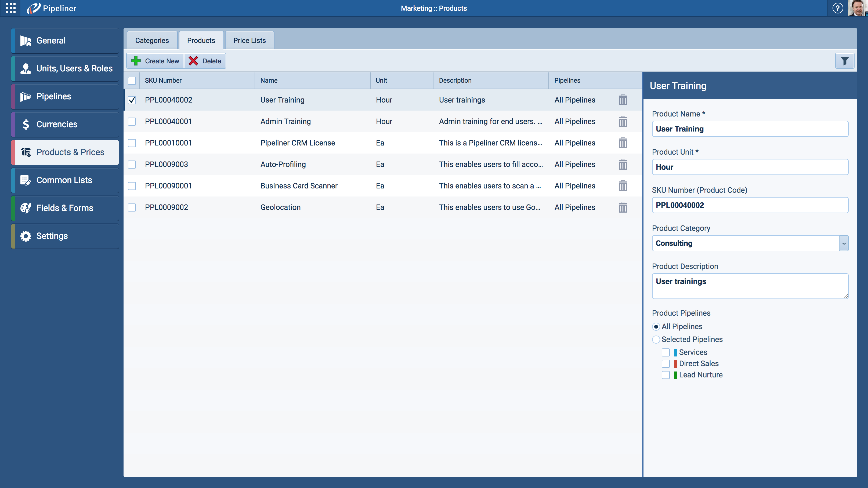The width and height of the screenshot is (868, 488).
Task: Switch to the Categories tab
Action: click(152, 41)
